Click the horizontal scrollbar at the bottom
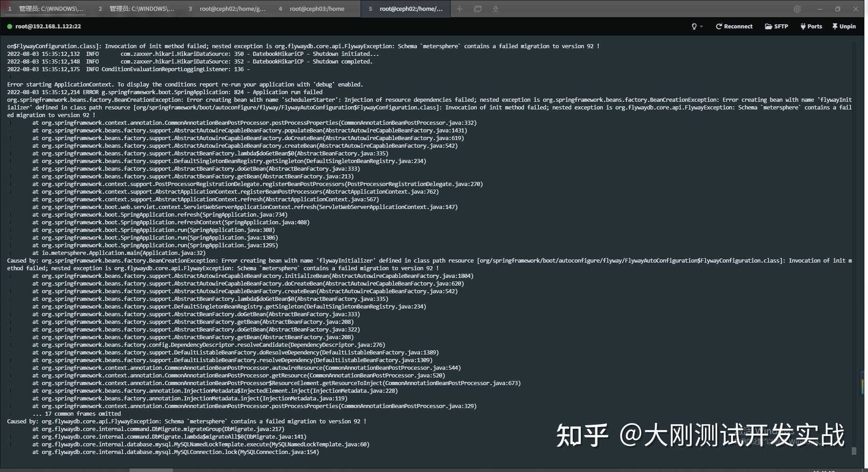This screenshot has width=868, height=472. (151, 470)
